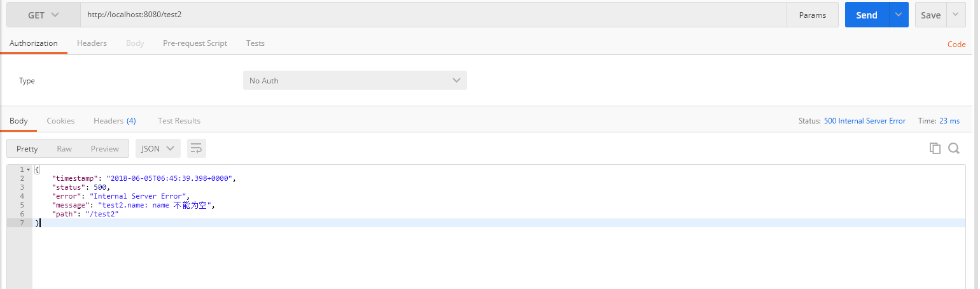Open the Send button dropdown arrow

pyautogui.click(x=899, y=15)
